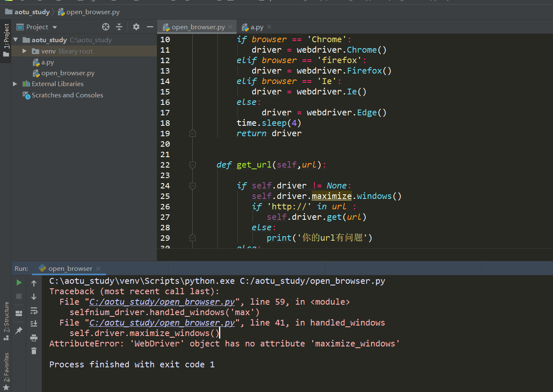Click Locate/Scroll from source target icon
The height and width of the screenshot is (392, 553).
pos(106,27)
